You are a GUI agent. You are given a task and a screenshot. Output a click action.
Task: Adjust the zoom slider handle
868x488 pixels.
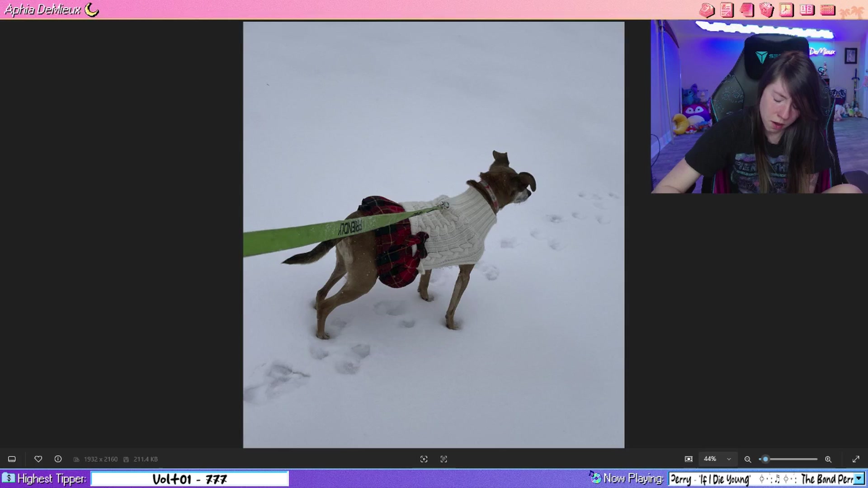pos(765,459)
